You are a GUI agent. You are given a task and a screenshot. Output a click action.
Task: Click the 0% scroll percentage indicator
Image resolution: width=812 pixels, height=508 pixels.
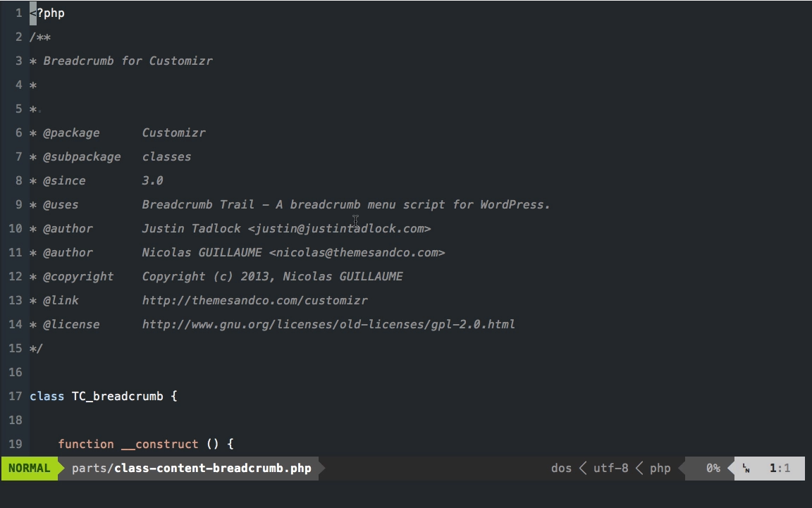click(x=713, y=468)
